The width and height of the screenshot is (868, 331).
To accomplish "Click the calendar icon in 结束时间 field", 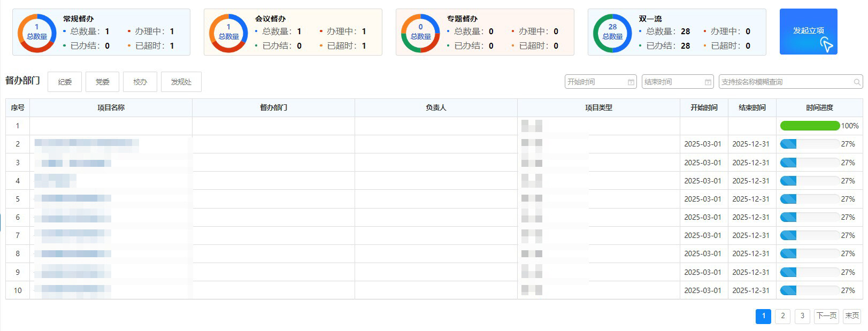I will (x=708, y=82).
